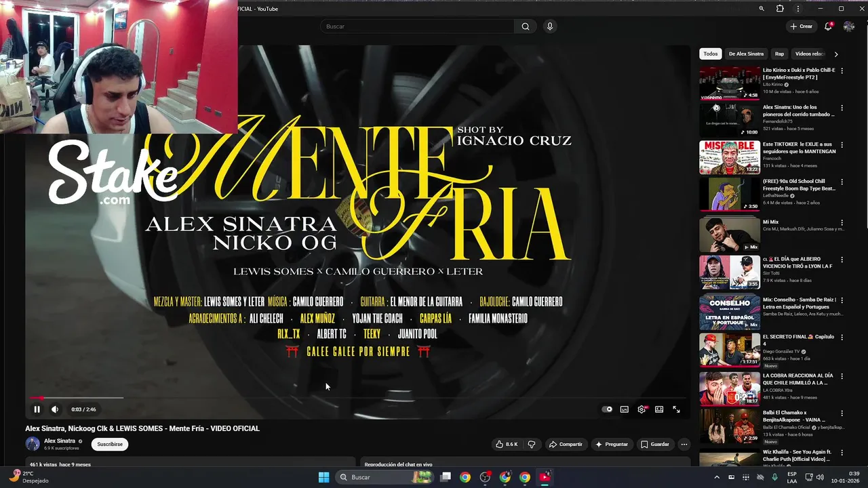This screenshot has height=488, width=868.
Task: Open the notifications bell
Action: tap(828, 26)
